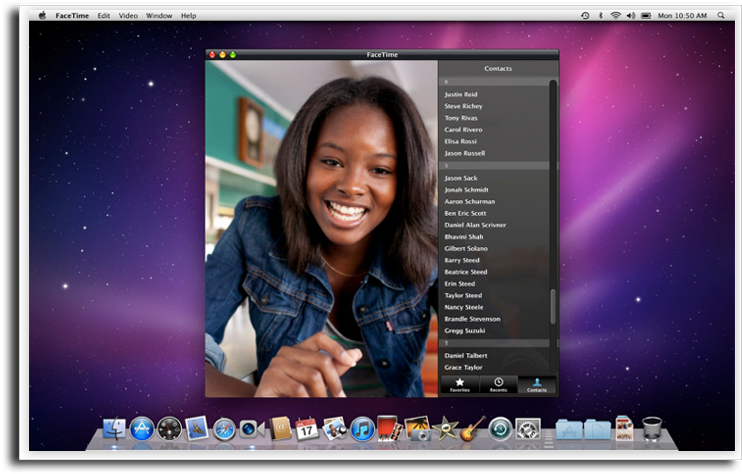Click the battery status icon

646,16
